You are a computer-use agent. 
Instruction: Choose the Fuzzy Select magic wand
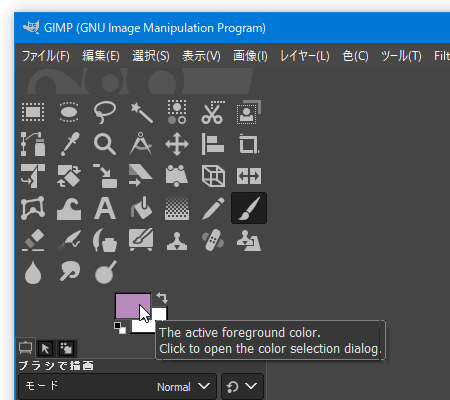coord(141,112)
